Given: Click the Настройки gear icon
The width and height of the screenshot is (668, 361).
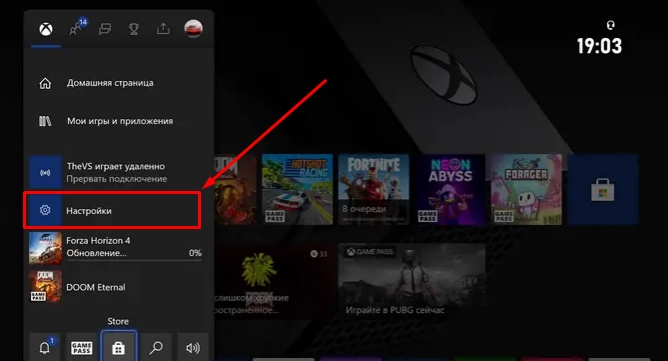Looking at the screenshot, I should pyautogui.click(x=45, y=210).
